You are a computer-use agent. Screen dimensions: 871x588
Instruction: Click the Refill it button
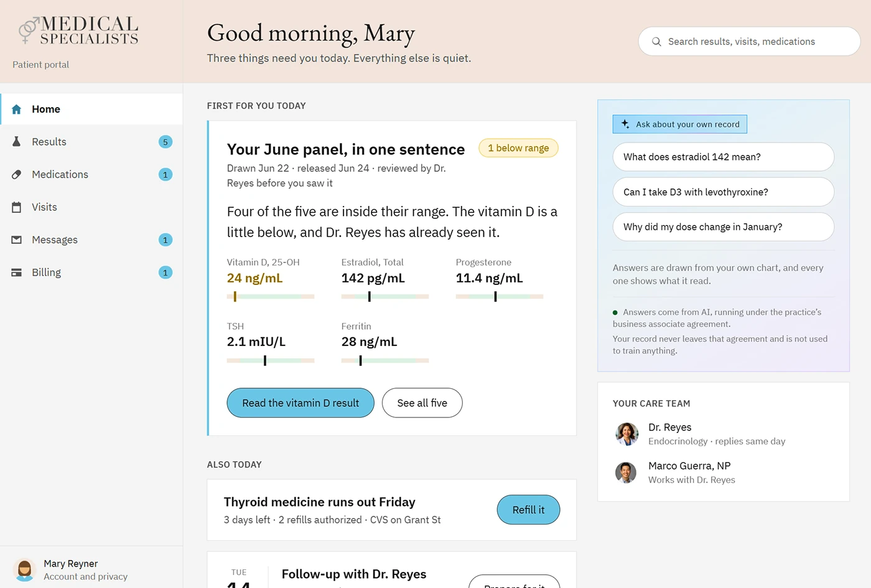tap(528, 510)
